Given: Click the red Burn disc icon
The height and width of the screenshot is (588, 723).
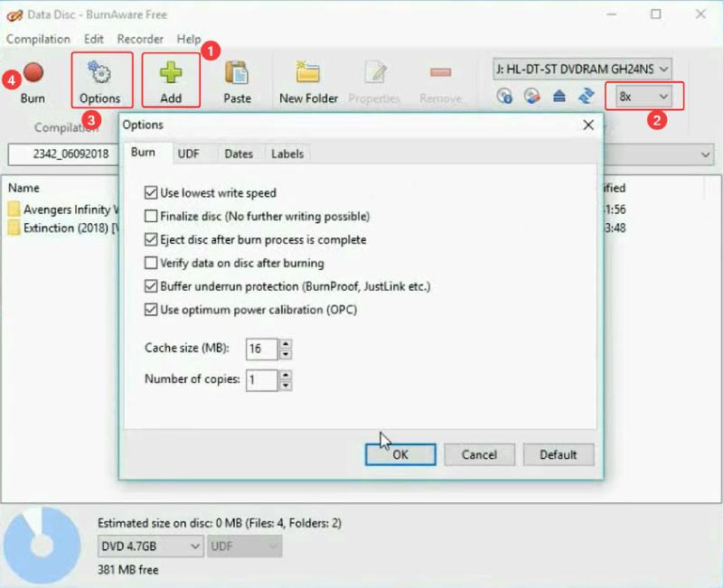Looking at the screenshot, I should tap(33, 72).
